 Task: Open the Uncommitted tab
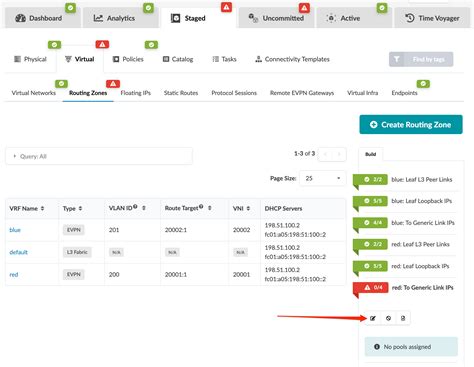click(x=276, y=18)
